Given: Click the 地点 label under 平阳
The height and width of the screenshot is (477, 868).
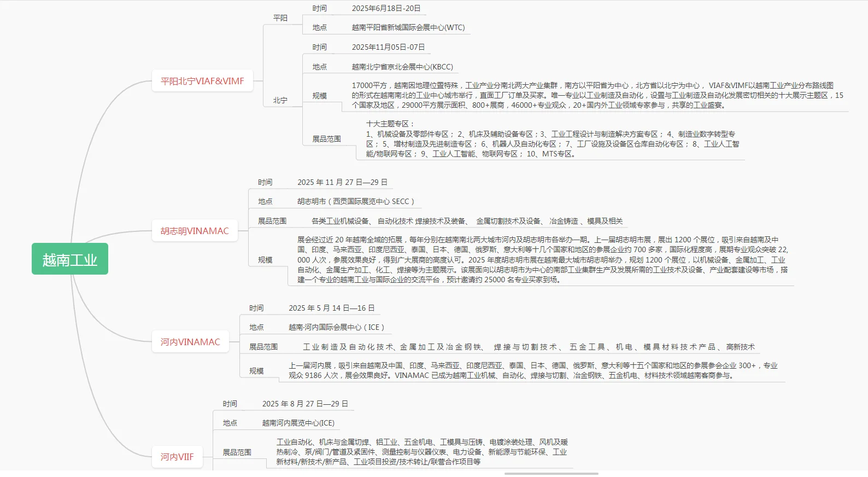Looking at the screenshot, I should (x=320, y=27).
